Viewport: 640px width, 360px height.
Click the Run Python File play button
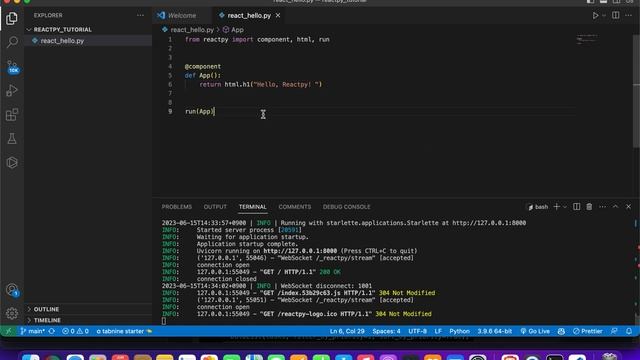click(595, 16)
